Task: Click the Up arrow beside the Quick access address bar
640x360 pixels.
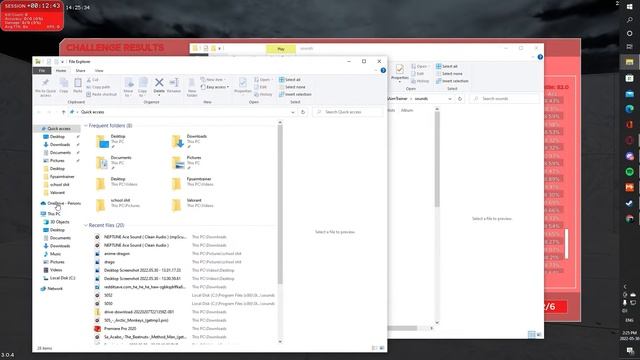Action: tap(64, 112)
